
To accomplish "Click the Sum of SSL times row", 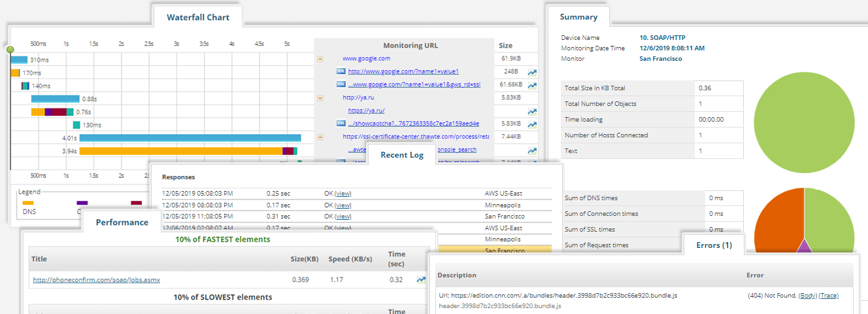I will [652, 230].
